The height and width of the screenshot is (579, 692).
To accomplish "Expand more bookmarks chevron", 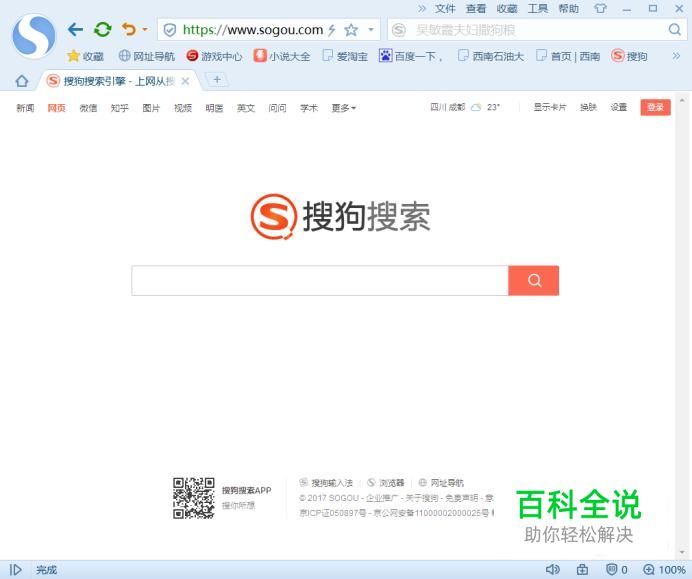I will [676, 56].
